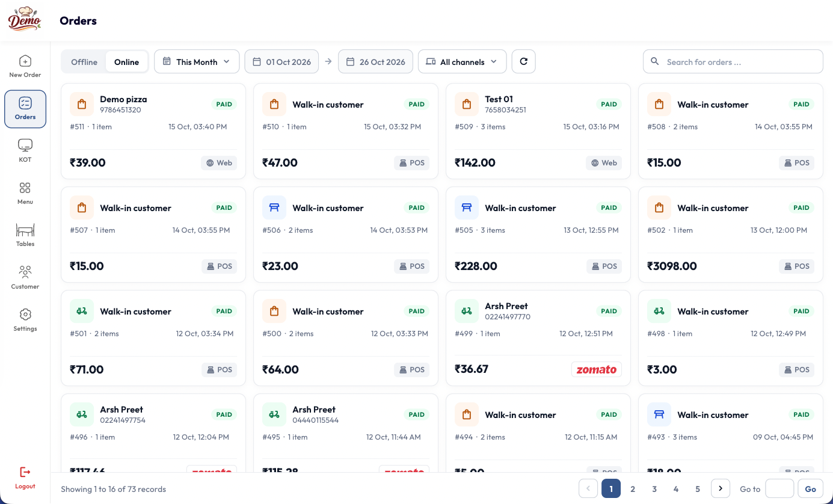Viewport: 833px width, 504px height.
Task: Jump to page 5 of orders
Action: click(698, 489)
